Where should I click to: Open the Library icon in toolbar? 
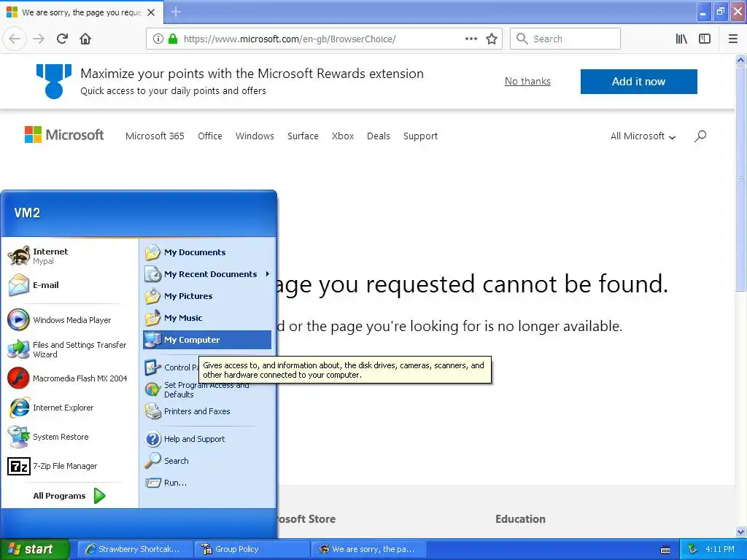[681, 39]
